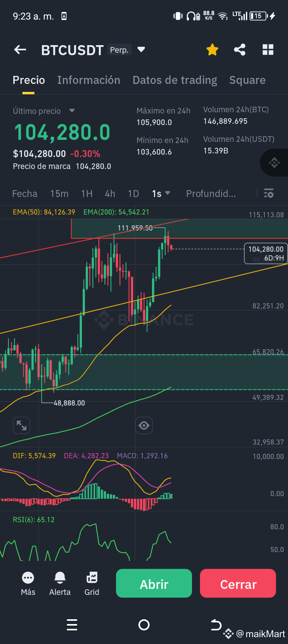Screen dimensions: 288x644
Task: Select the Precio tab
Action: pyautogui.click(x=29, y=80)
